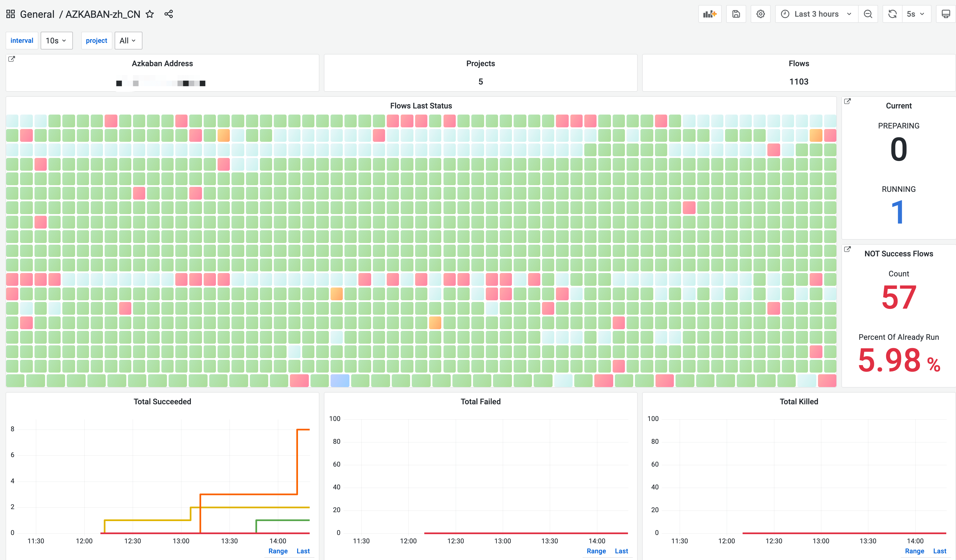Click the blue flow status square

tap(339, 381)
